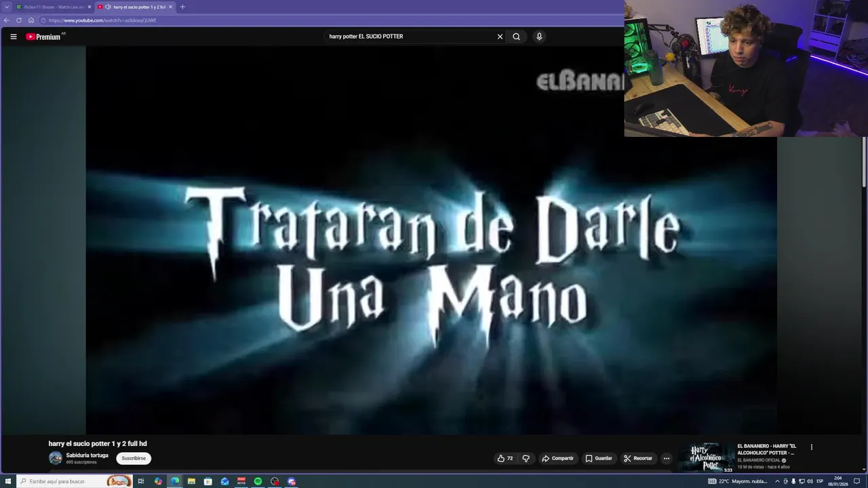Image resolution: width=868 pixels, height=488 pixels.
Task: Run search with the magnifier button
Action: (x=516, y=37)
